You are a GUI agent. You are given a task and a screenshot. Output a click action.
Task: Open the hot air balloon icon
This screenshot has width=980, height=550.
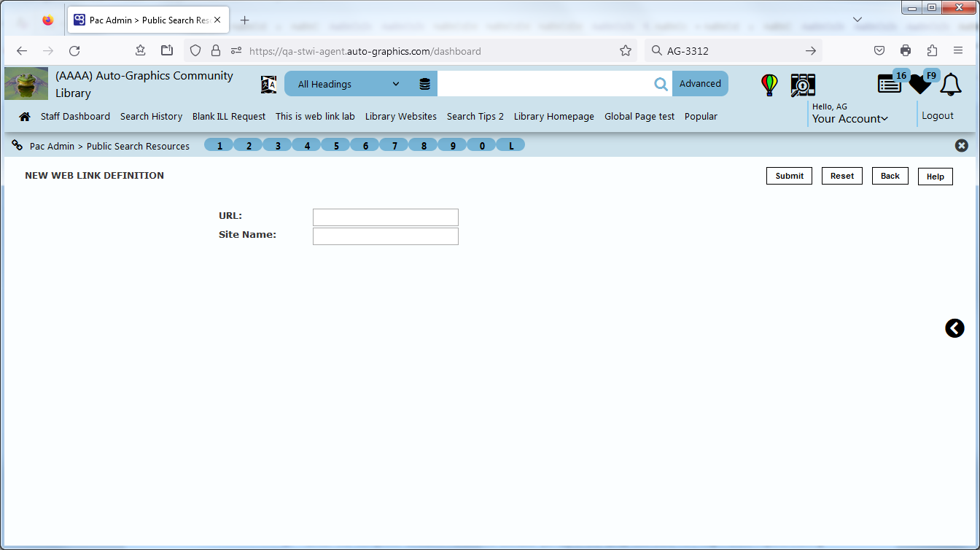pos(769,85)
